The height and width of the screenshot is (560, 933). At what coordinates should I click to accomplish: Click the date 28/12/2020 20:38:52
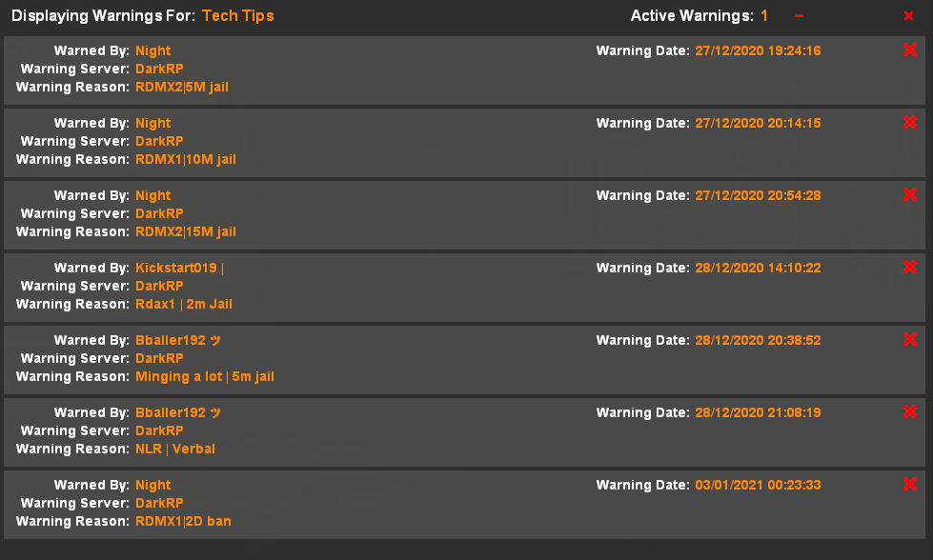757,340
